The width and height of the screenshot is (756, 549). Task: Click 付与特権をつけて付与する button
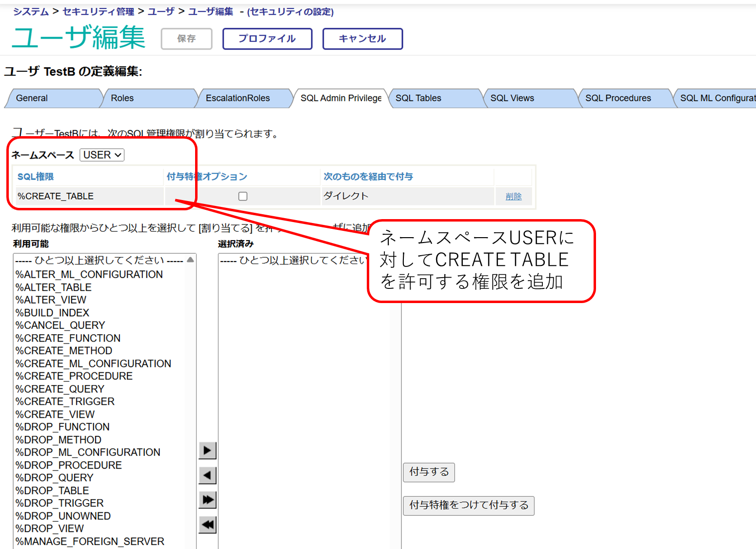point(468,505)
